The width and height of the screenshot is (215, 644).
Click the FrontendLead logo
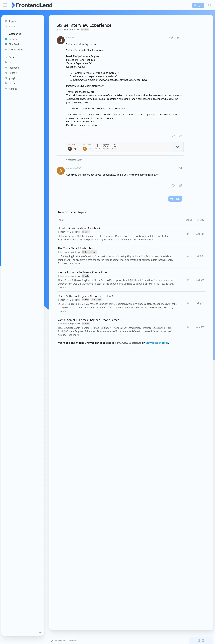(x=32, y=5)
